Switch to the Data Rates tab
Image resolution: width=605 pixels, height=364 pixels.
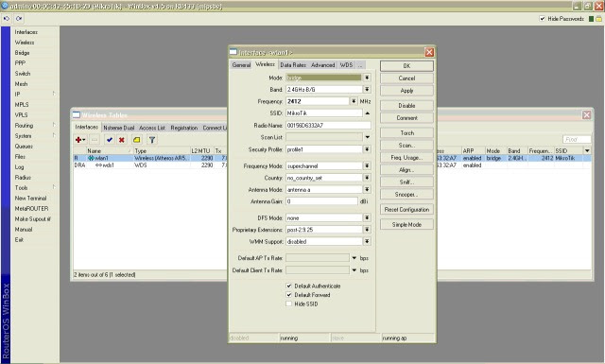point(293,65)
